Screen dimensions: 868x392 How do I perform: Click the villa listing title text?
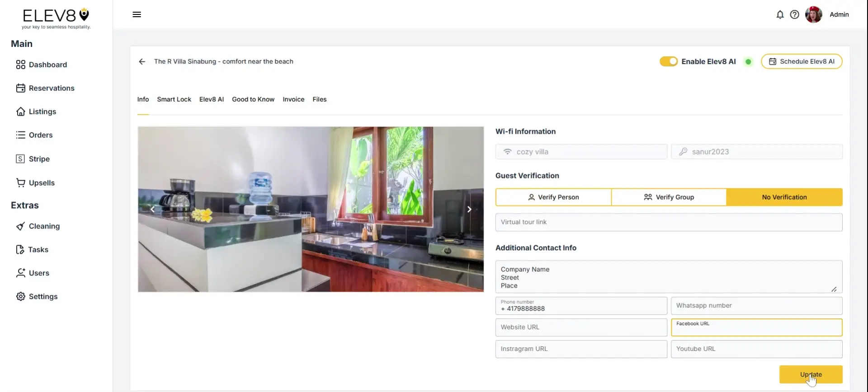223,61
